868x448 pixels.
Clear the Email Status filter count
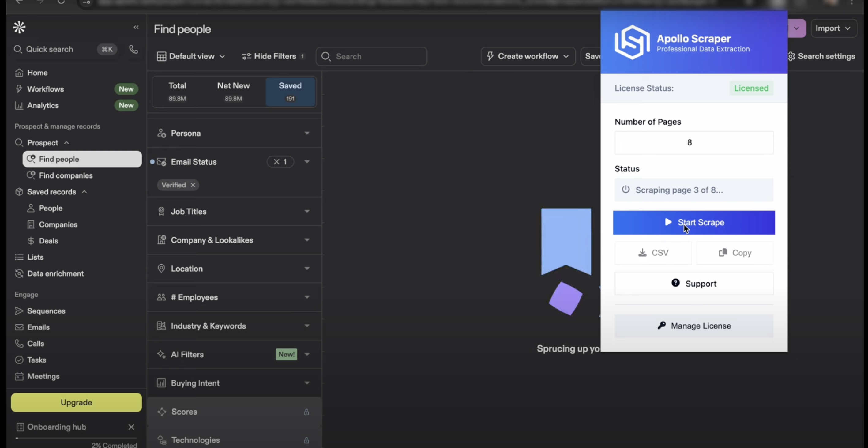(277, 162)
